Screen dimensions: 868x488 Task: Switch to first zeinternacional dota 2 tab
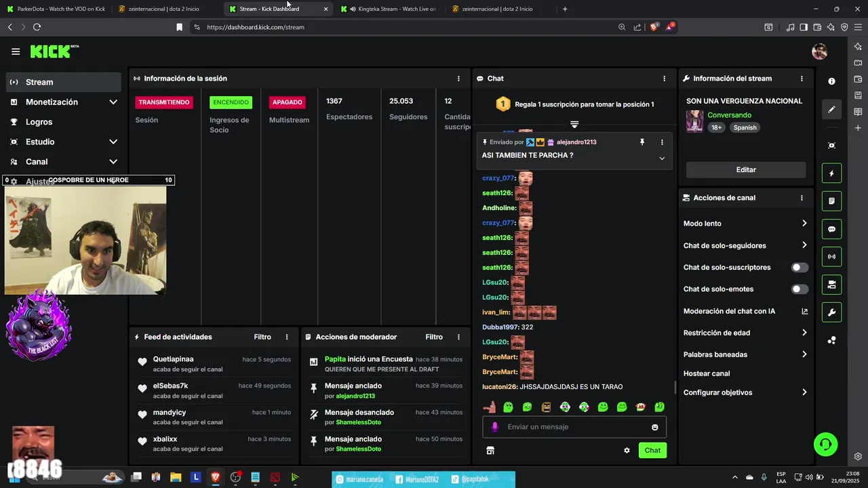pos(166,9)
